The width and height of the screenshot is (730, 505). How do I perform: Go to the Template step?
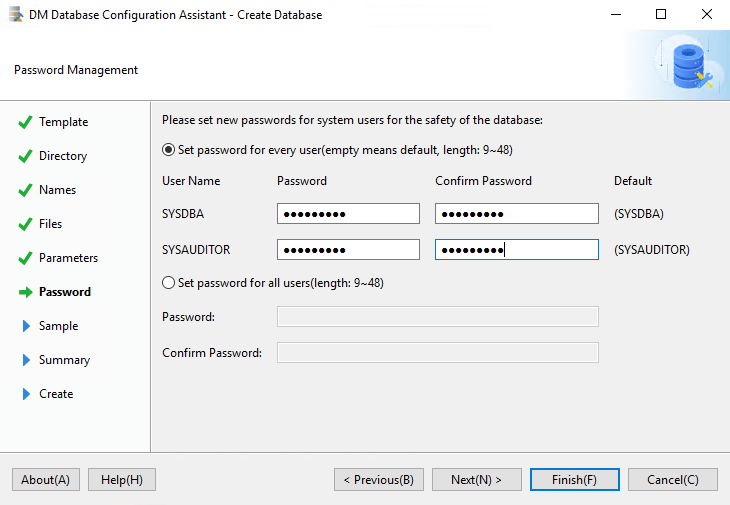coord(63,122)
